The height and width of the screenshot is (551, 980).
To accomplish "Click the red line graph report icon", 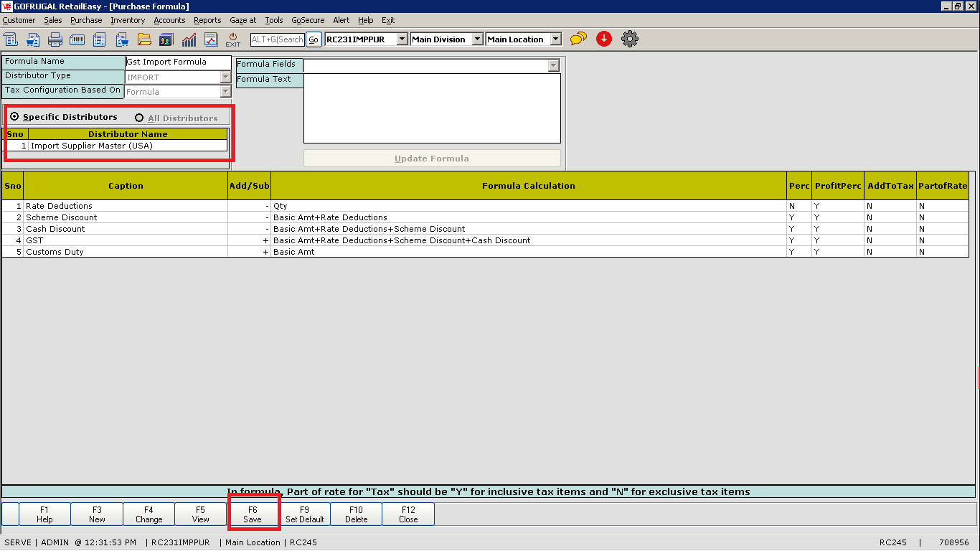I will pyautogui.click(x=211, y=39).
